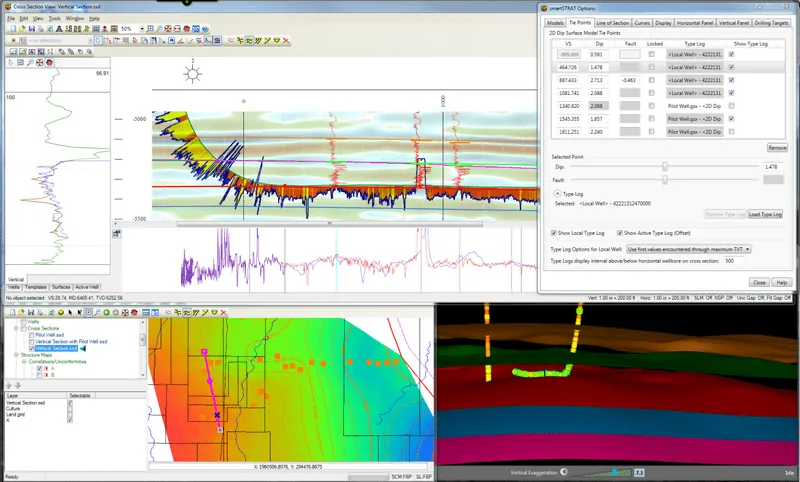800x482 pixels.
Task: Click the red X icon in the map toolbar
Action: tap(223, 312)
